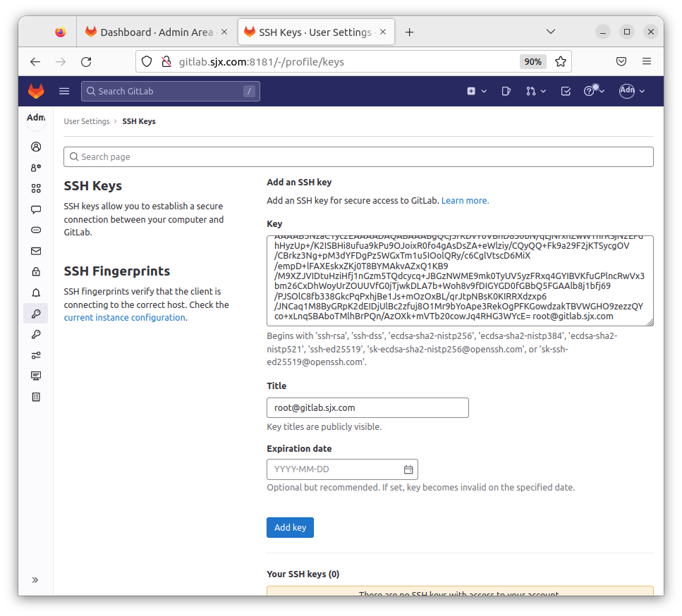Open Active Sessions via the monitor icon
This screenshot has height=616, width=682.
click(x=36, y=376)
